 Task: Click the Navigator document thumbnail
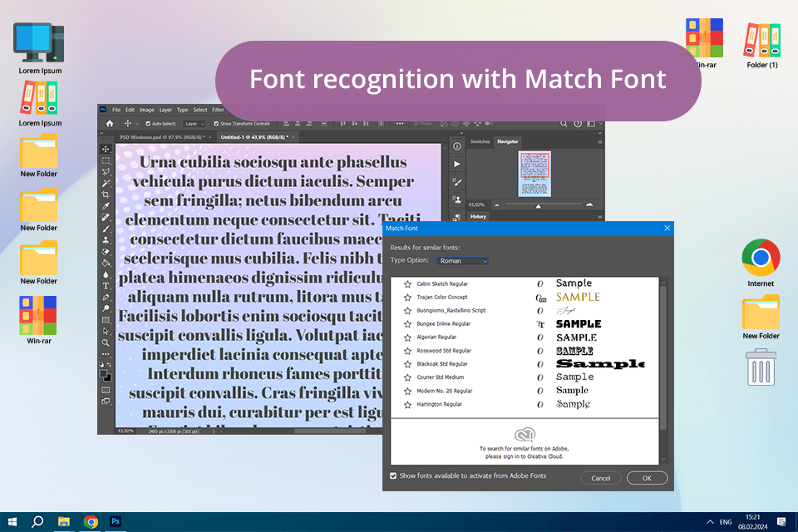coord(534,174)
